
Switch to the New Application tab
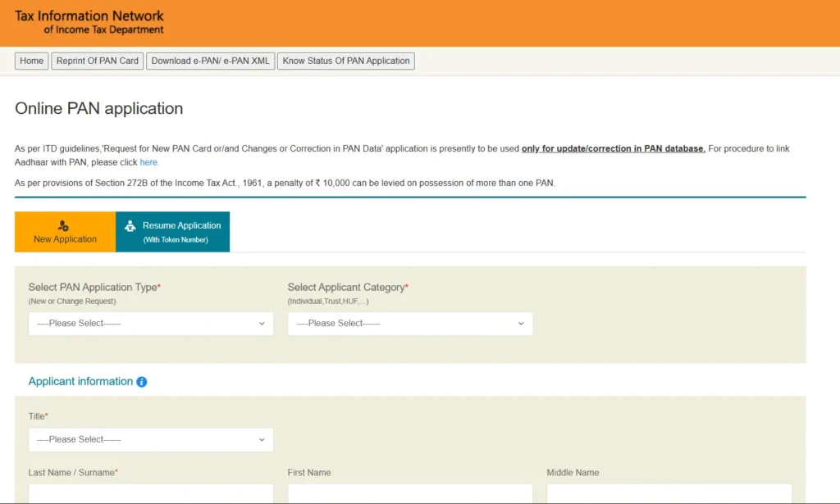(65, 232)
